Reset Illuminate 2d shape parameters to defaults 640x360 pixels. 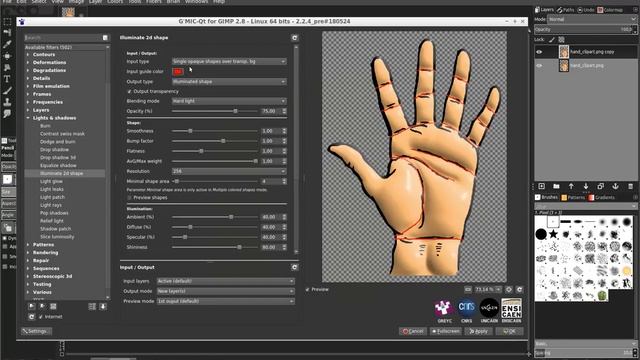click(x=295, y=38)
